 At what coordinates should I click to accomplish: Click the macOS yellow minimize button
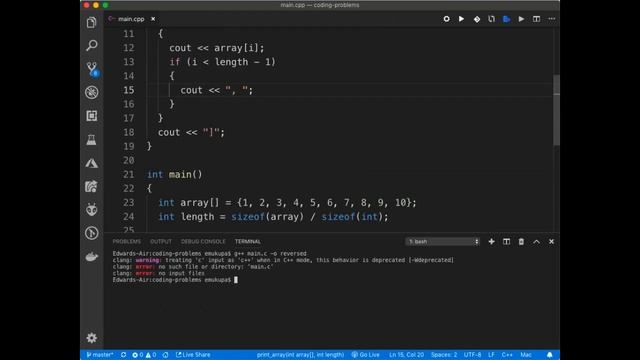click(96, 5)
